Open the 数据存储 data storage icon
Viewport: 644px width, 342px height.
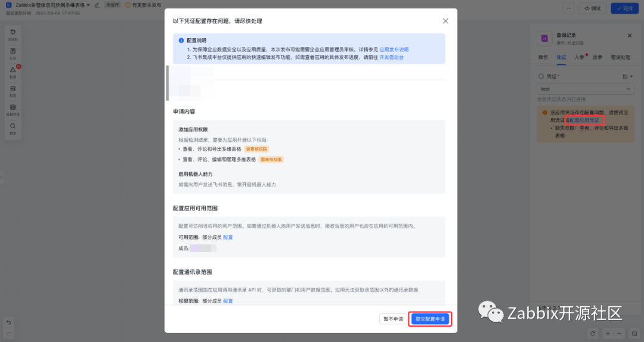[x=13, y=108]
